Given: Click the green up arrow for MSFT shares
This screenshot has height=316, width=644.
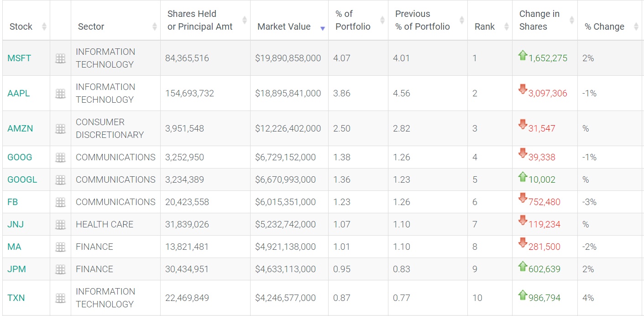Looking at the screenshot, I should pyautogui.click(x=523, y=56).
